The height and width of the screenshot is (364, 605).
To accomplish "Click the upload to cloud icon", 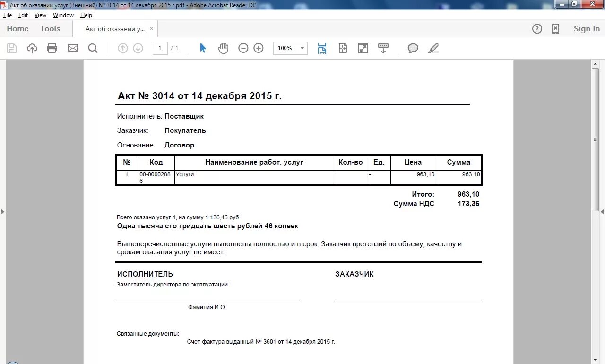I will pos(32,48).
